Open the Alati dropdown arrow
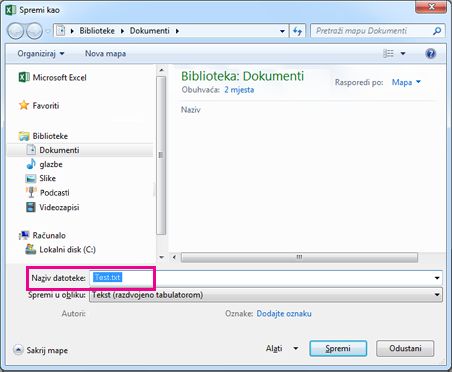 [x=295, y=348]
